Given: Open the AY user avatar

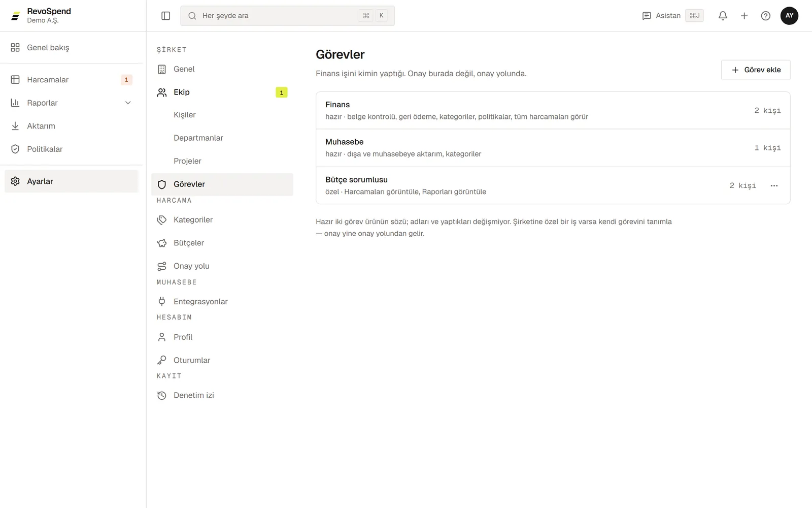Looking at the screenshot, I should [x=789, y=16].
